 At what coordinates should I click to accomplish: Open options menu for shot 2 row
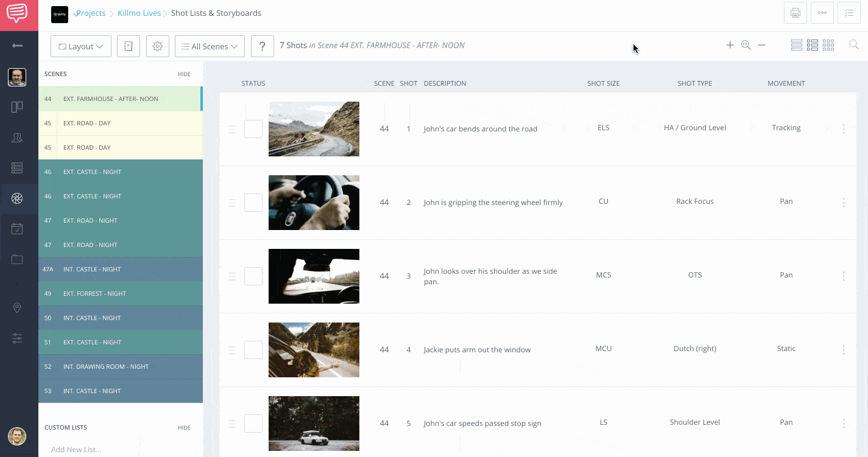pyautogui.click(x=844, y=203)
